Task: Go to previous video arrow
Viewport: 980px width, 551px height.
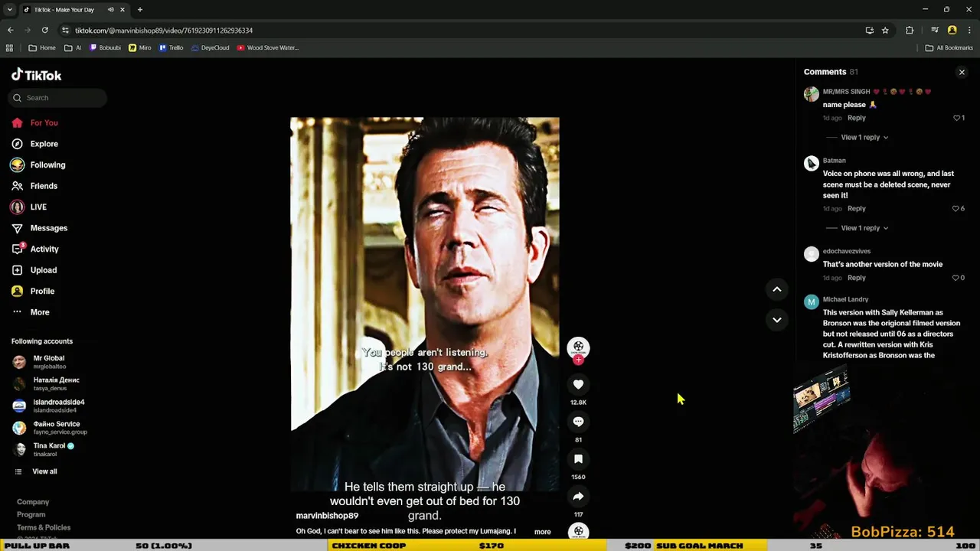Action: [x=776, y=289]
